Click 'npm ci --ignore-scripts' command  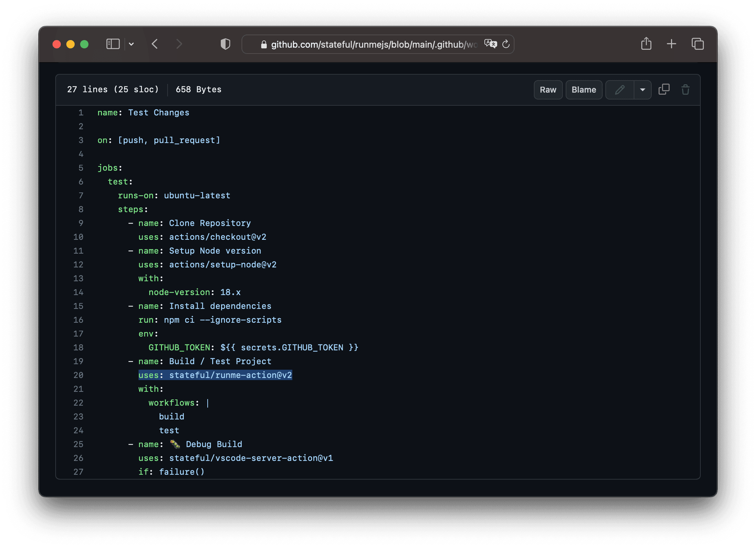tap(223, 320)
